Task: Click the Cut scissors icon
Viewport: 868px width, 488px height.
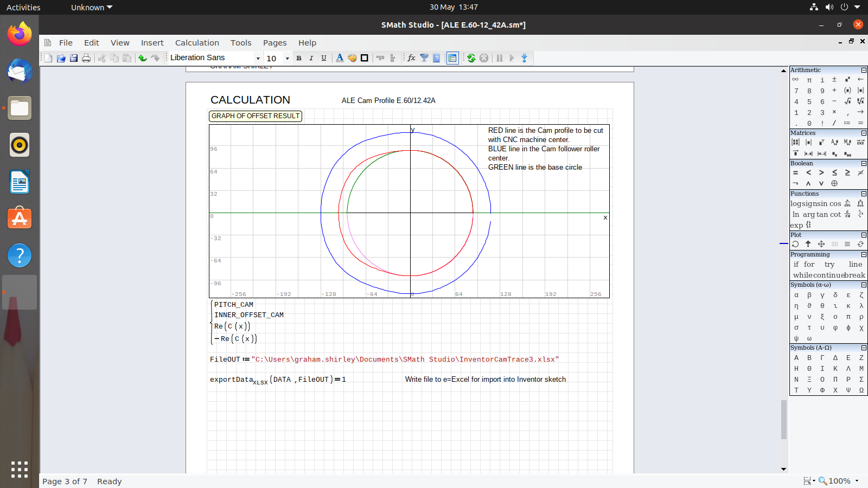Action: pos(101,58)
